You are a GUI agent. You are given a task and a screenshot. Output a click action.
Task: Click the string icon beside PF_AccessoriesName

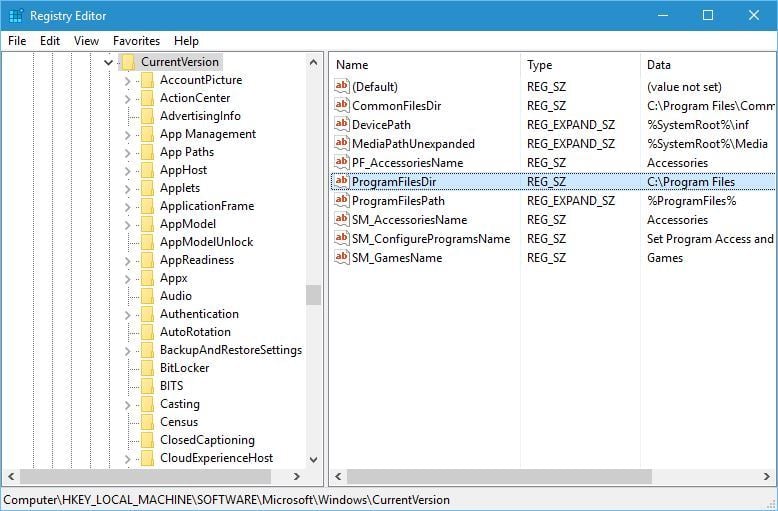pyautogui.click(x=341, y=162)
